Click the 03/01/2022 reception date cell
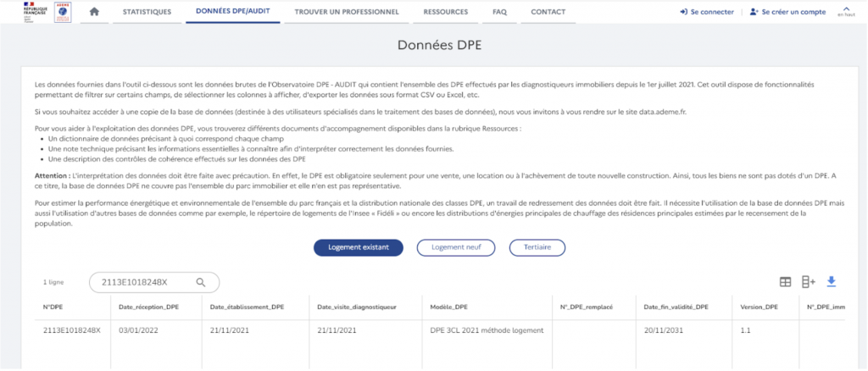868x371 pixels. click(x=136, y=330)
